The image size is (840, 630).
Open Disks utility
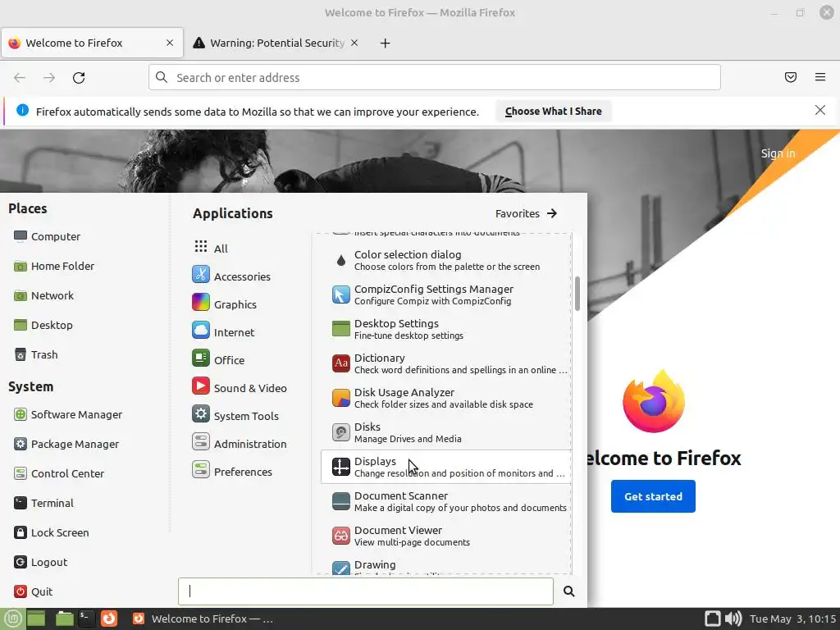pos(445,431)
